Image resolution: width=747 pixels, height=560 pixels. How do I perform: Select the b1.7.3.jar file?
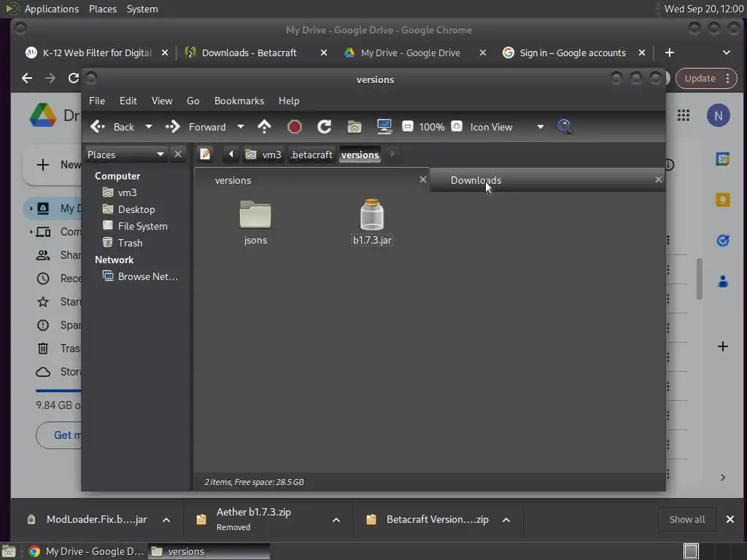[x=372, y=222]
